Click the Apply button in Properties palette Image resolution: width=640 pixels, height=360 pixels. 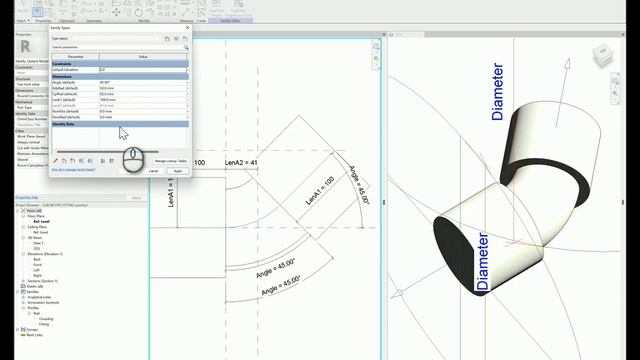[136, 198]
